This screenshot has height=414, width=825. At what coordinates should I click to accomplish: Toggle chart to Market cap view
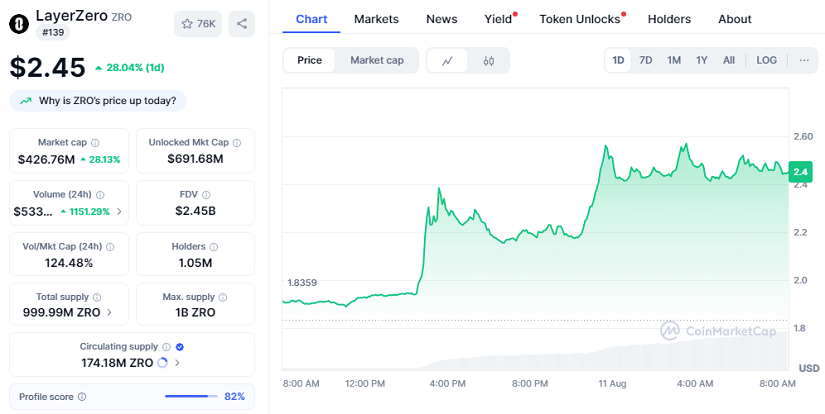[x=377, y=60]
